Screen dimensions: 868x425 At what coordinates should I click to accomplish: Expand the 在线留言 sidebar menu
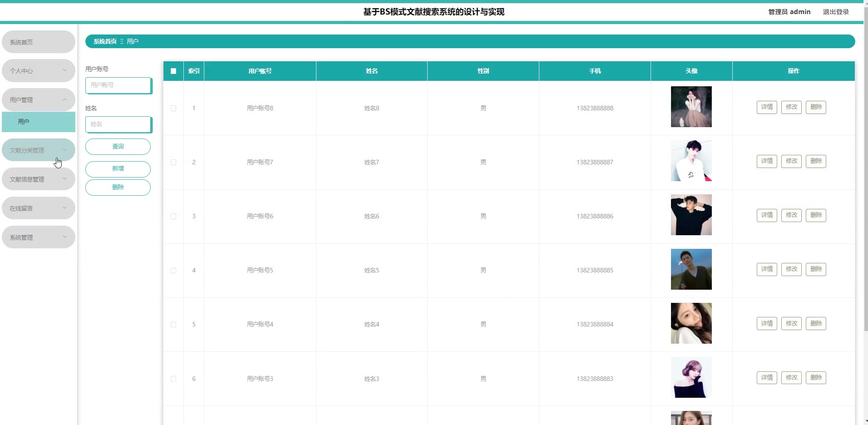(x=39, y=208)
